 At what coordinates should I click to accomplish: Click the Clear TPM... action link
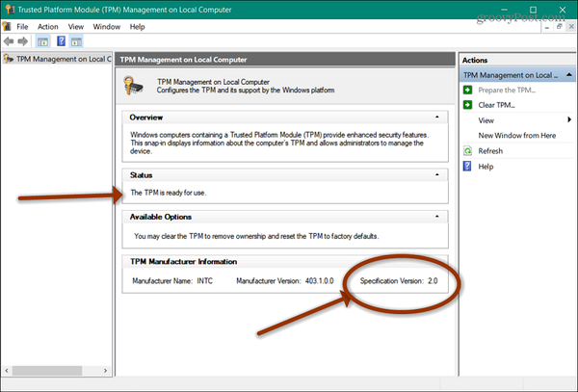coord(497,105)
